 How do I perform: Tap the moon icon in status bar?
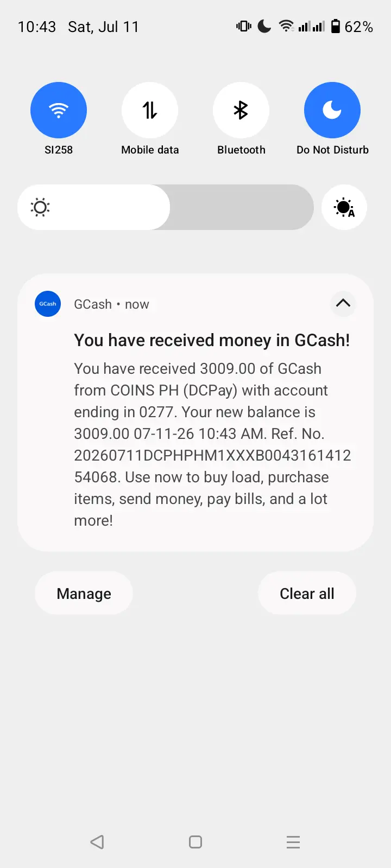tap(264, 26)
